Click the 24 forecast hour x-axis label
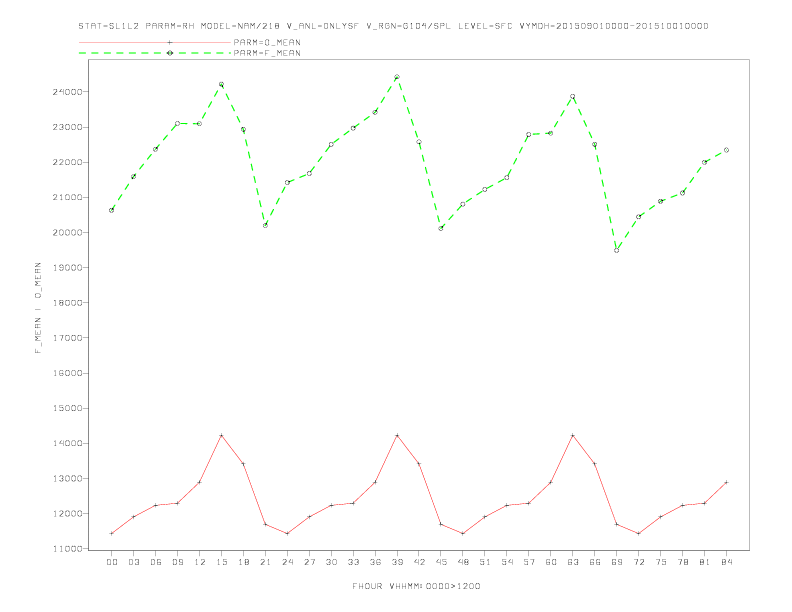Screen dimensions: 792x612 [287, 562]
